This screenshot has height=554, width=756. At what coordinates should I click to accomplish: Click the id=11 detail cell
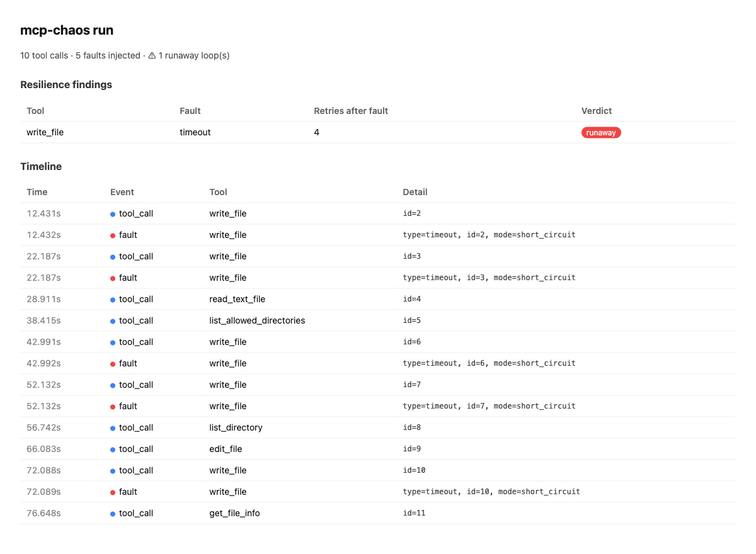(x=415, y=513)
